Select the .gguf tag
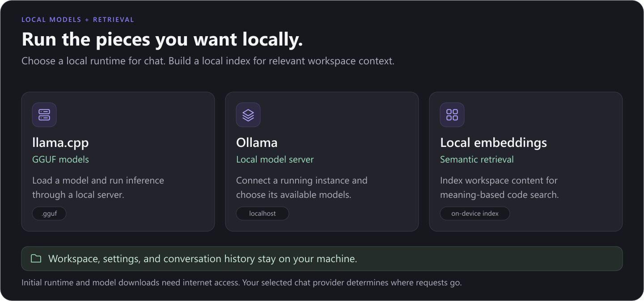The height and width of the screenshot is (301, 644). click(x=49, y=213)
